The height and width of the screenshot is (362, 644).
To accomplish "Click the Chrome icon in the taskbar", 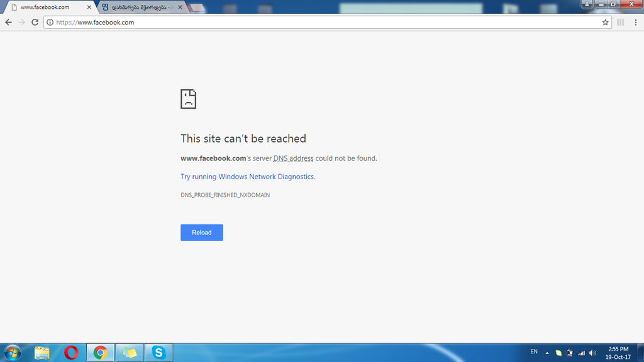I will [x=100, y=353].
